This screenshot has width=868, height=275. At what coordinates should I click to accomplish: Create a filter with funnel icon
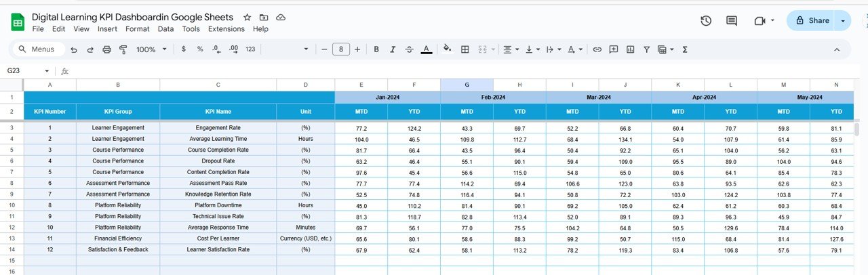(647, 49)
